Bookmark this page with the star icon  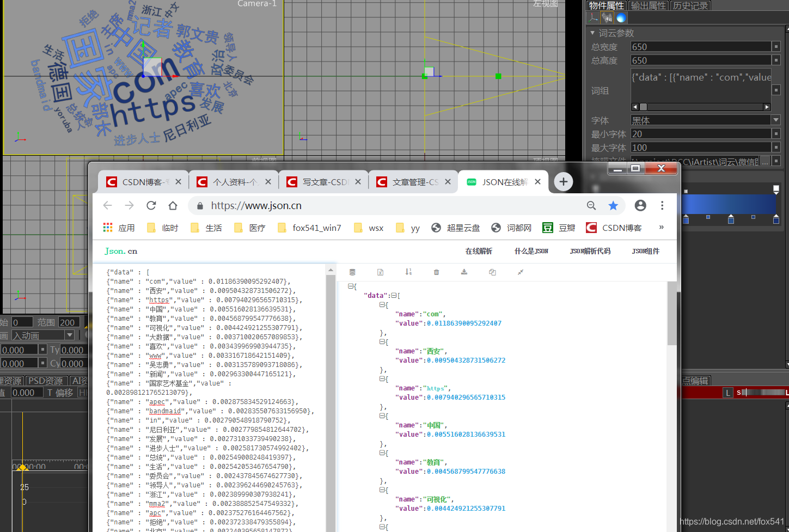click(613, 205)
